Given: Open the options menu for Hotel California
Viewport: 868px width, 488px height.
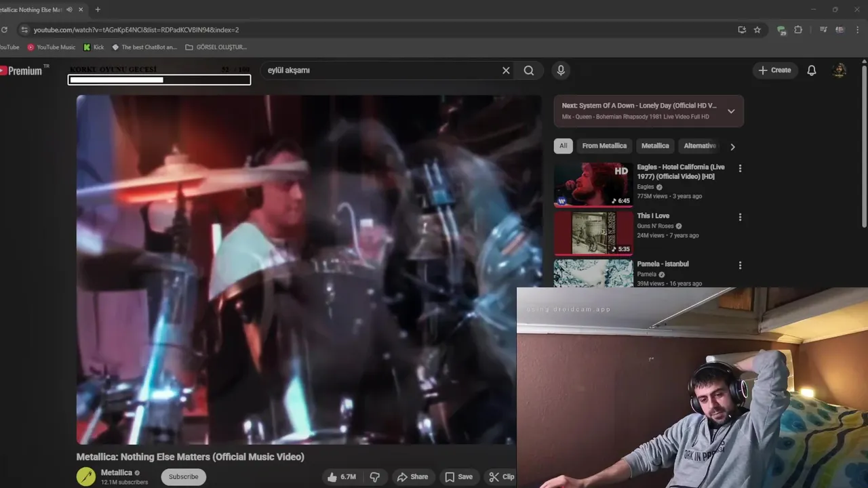Looking at the screenshot, I should coord(740,168).
